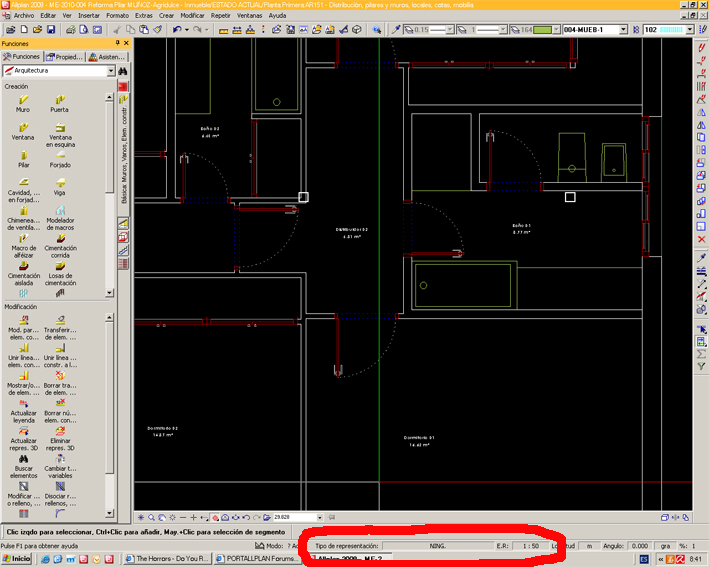Click the Undo arrow icon
Viewport: 709px width, 567px height.
[177, 30]
